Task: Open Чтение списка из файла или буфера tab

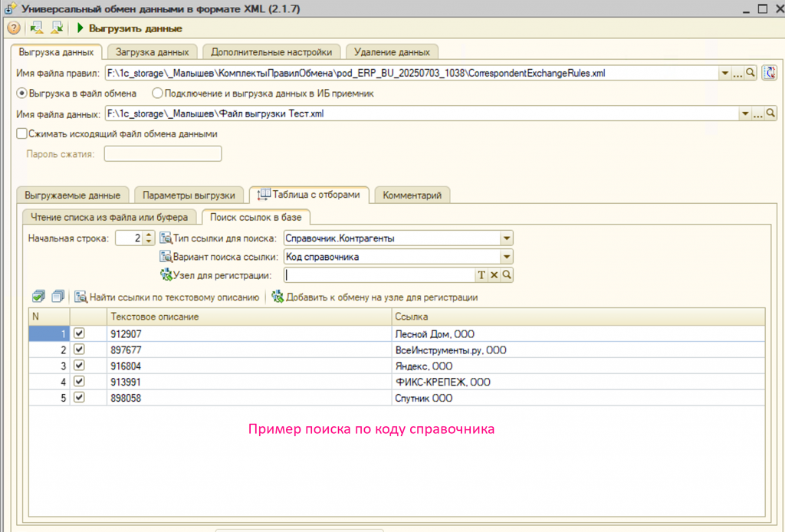Action: (x=109, y=217)
